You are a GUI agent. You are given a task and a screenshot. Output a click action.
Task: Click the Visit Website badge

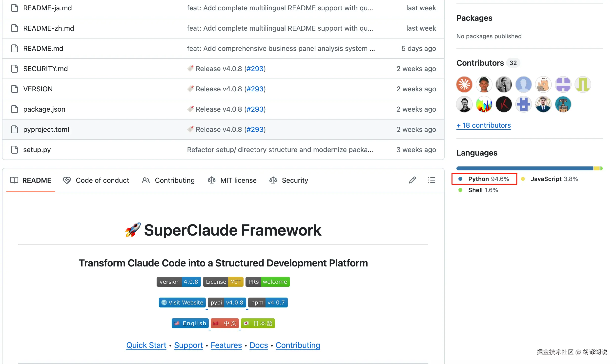coord(182,303)
